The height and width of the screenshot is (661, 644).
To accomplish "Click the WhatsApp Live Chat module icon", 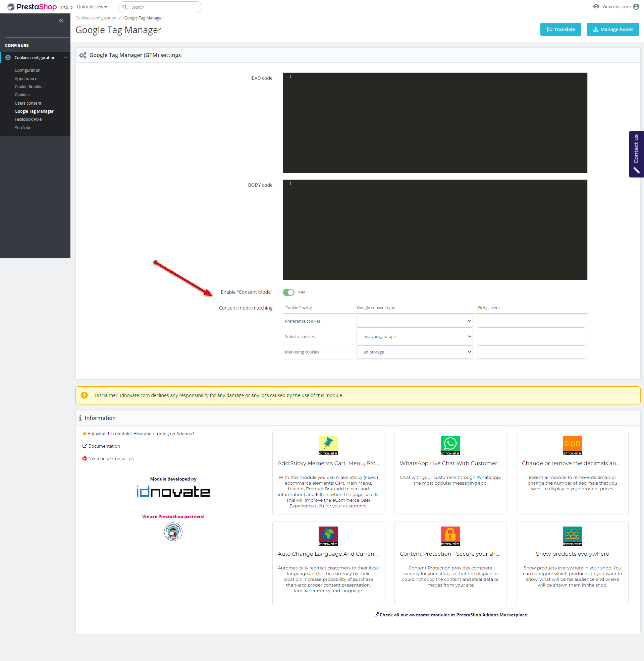I will click(450, 445).
